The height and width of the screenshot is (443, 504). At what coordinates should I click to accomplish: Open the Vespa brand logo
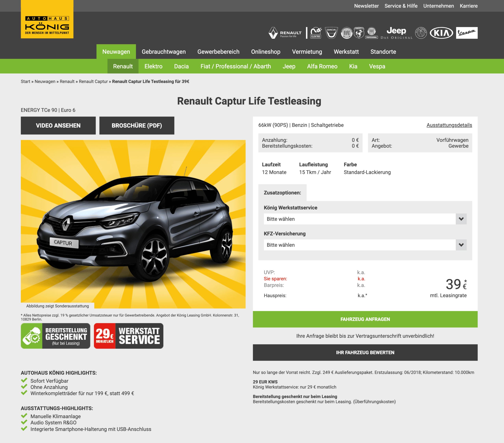pos(467,33)
